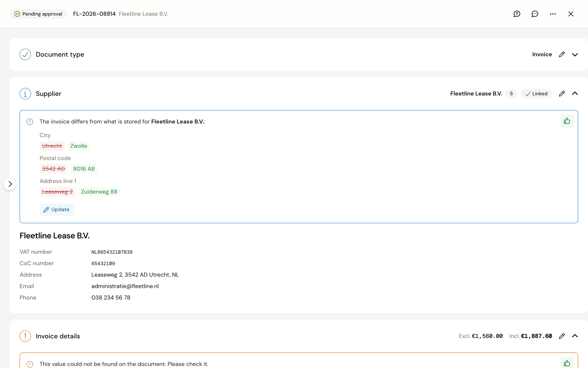This screenshot has width=588, height=368.
Task: Select the old address Leaseweg 2
Action: point(57,192)
